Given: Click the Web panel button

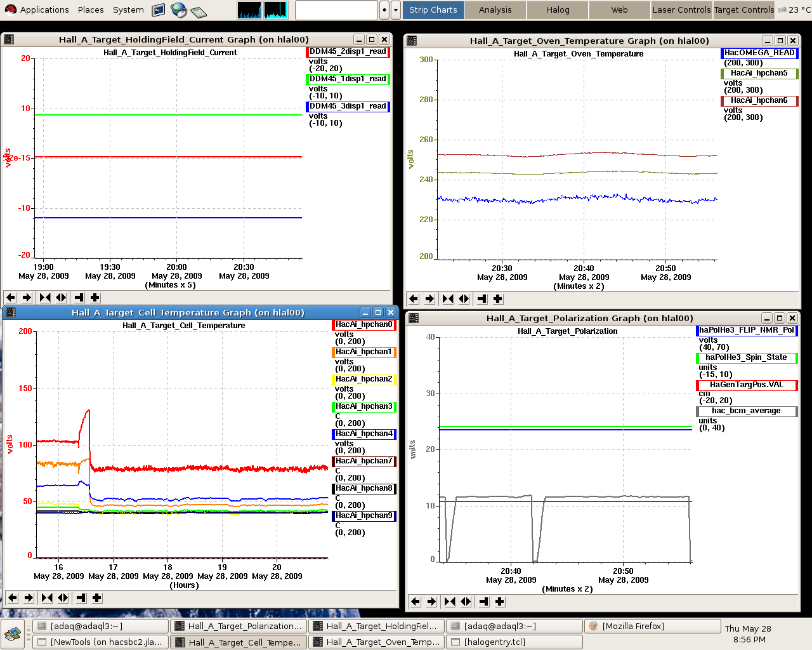Looking at the screenshot, I should point(620,10).
